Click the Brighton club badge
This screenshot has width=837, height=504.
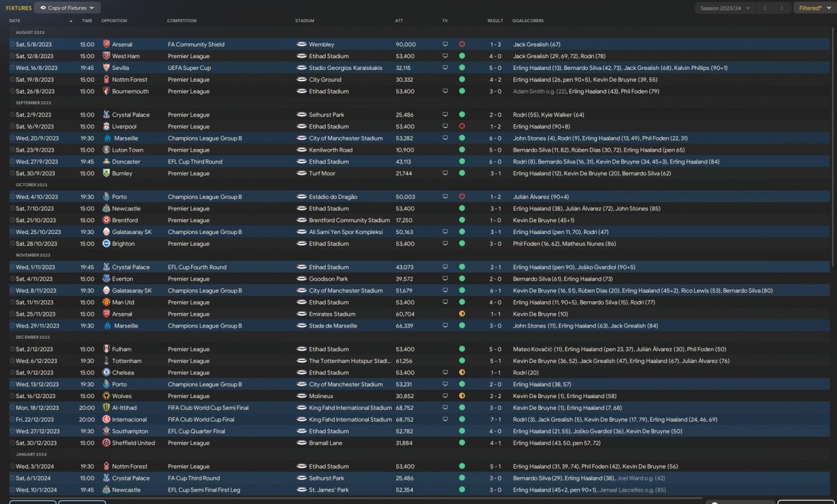tap(107, 244)
